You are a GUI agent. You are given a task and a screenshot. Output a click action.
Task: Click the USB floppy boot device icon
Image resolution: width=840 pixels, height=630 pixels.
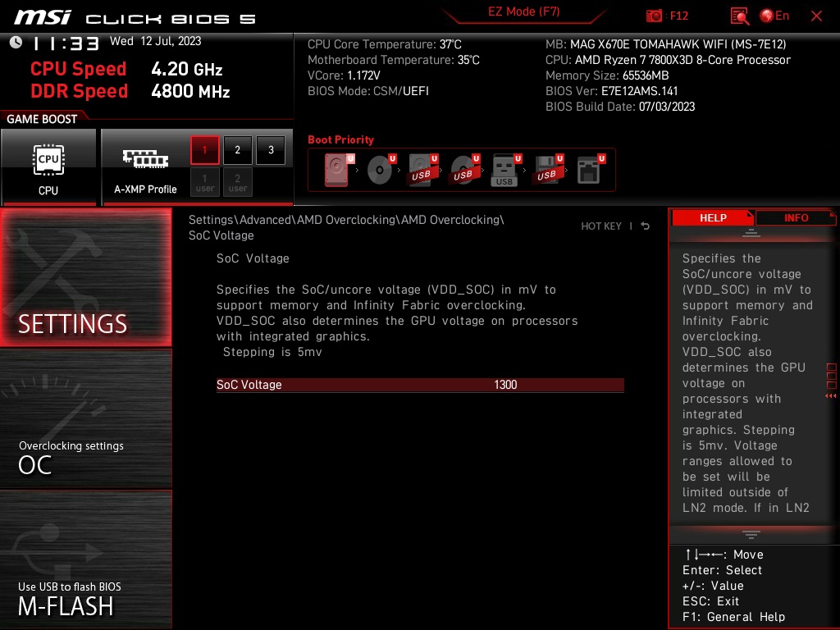click(548, 170)
